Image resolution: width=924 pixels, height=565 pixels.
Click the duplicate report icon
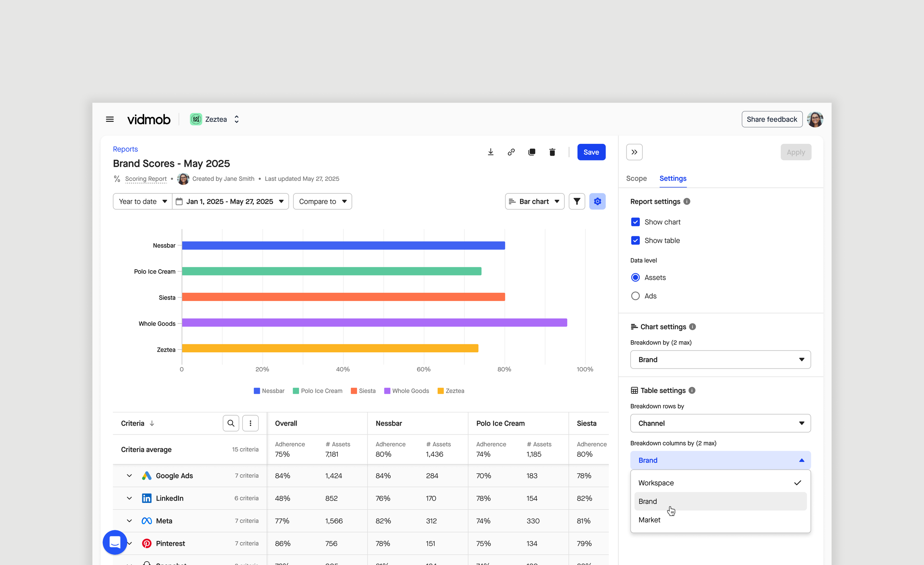tap(532, 152)
